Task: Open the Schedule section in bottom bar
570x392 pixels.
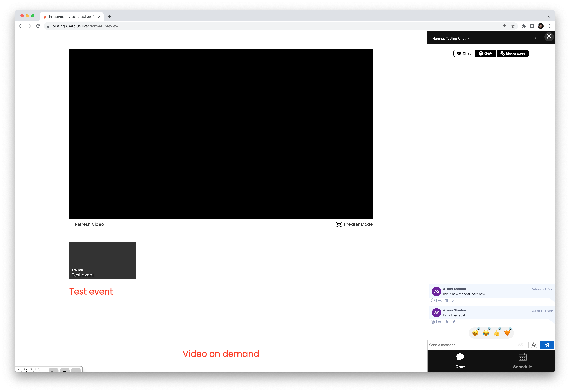Action: 522,361
